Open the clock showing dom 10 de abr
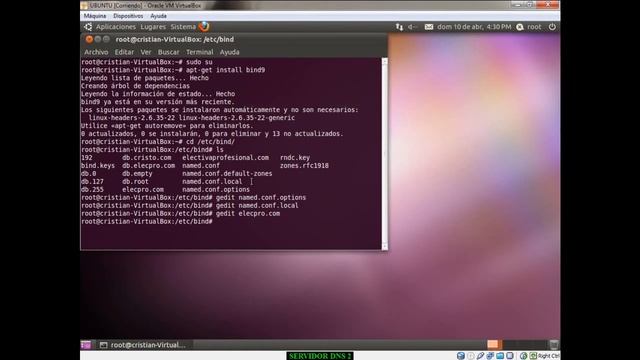640x360 pixels. coord(474,27)
